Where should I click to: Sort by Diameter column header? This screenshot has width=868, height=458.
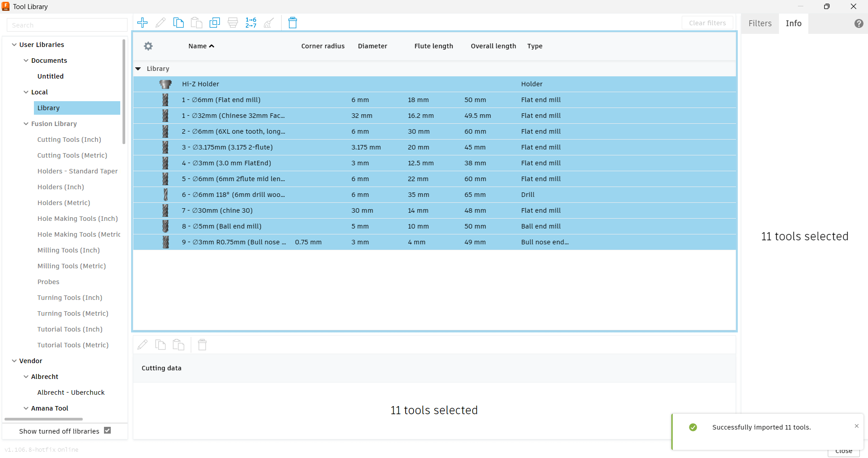coord(373,46)
